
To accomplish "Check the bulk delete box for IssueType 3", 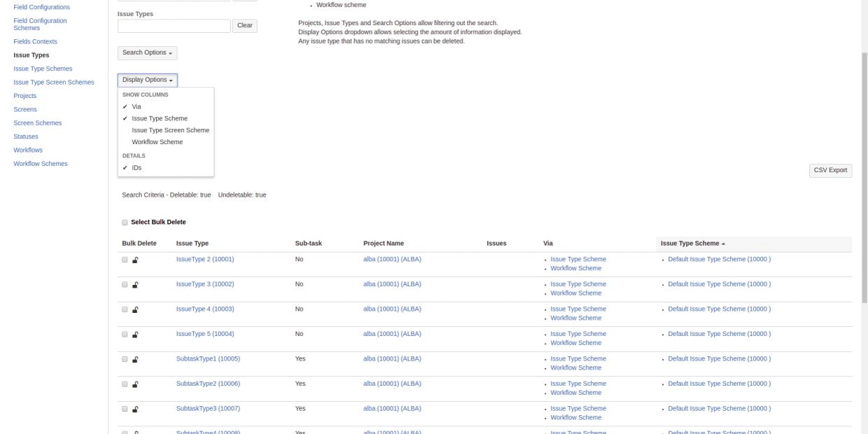I will pyautogui.click(x=125, y=285).
